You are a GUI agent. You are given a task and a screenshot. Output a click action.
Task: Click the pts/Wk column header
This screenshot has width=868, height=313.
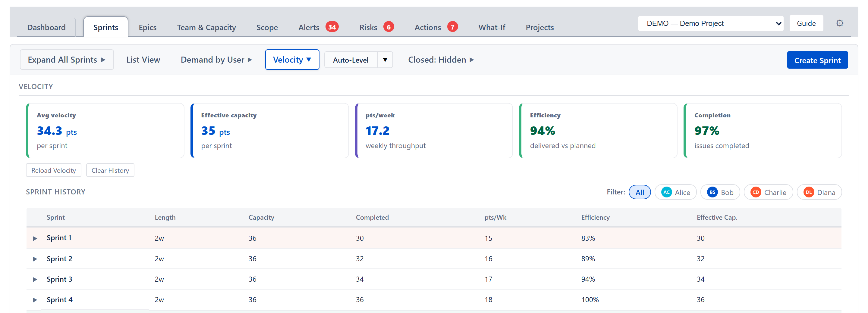point(495,217)
